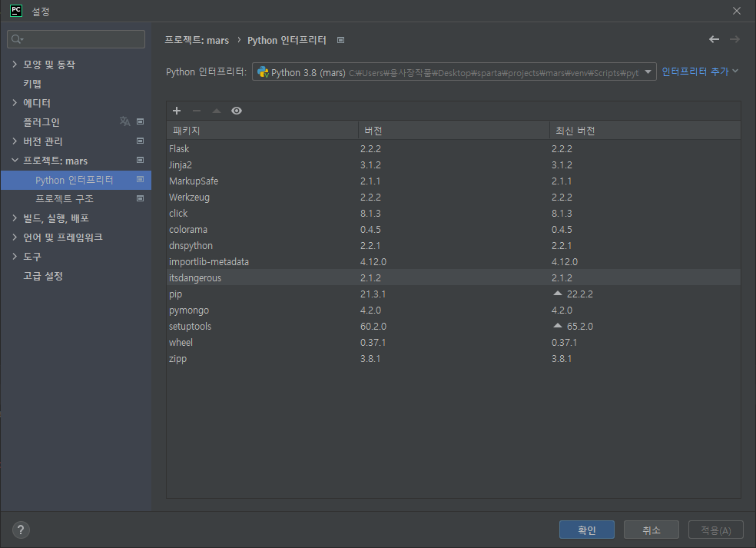Close the settings dialog

coord(737,11)
